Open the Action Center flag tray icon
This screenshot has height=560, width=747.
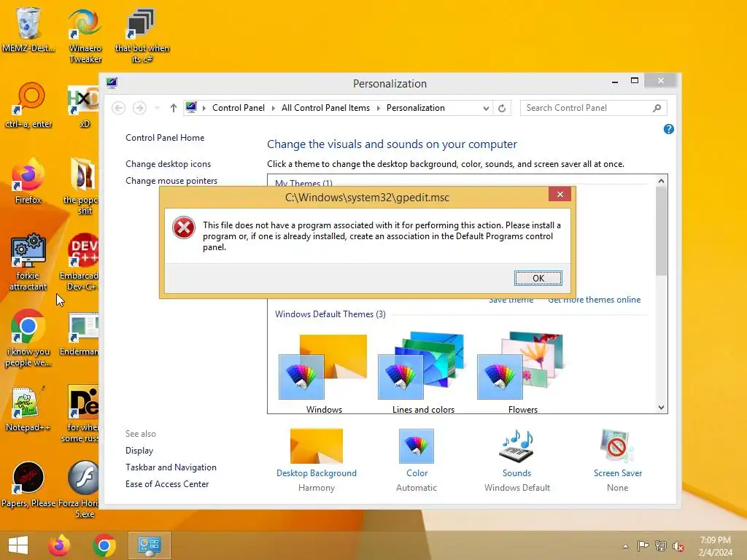click(643, 545)
